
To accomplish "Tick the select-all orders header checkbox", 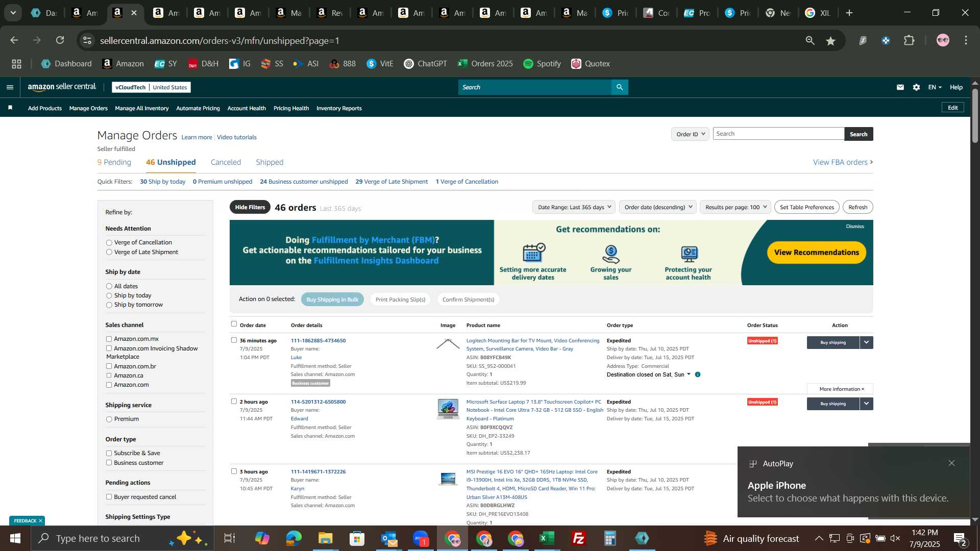I will coord(234,323).
